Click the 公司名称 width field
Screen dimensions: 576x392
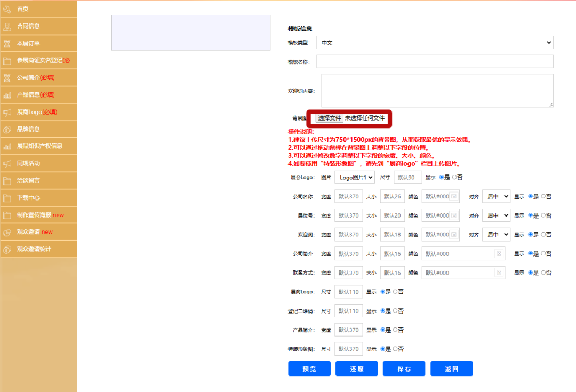(349, 197)
